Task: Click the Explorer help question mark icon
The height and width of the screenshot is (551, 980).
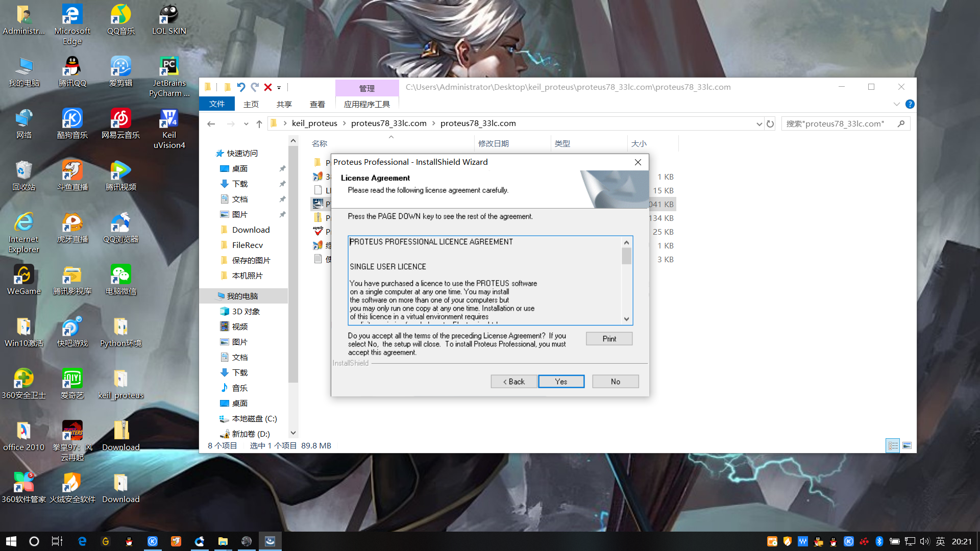Action: tap(910, 104)
